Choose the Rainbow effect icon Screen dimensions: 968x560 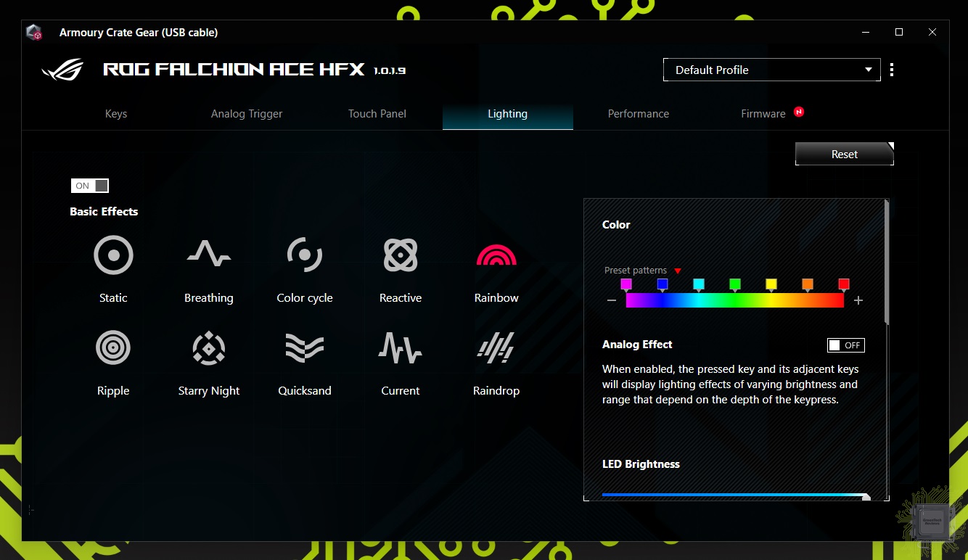coord(496,255)
